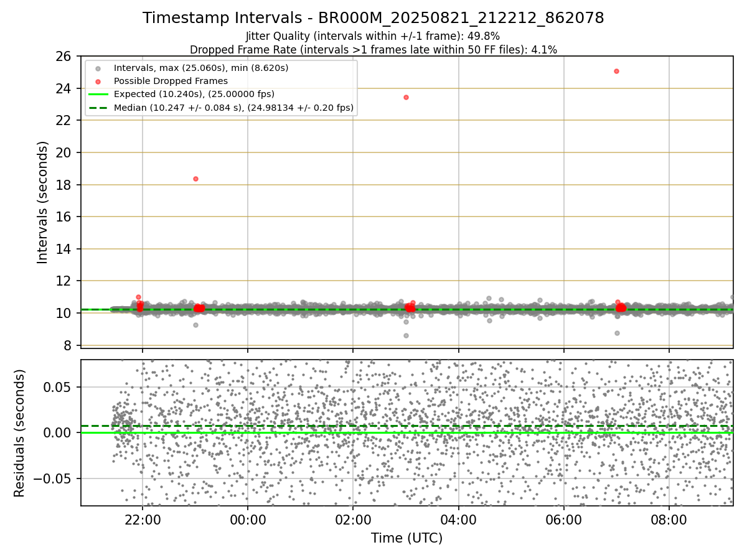Click the red dropped-frame cluster near 22:00
Screen dimensions: 747x560
140,304
